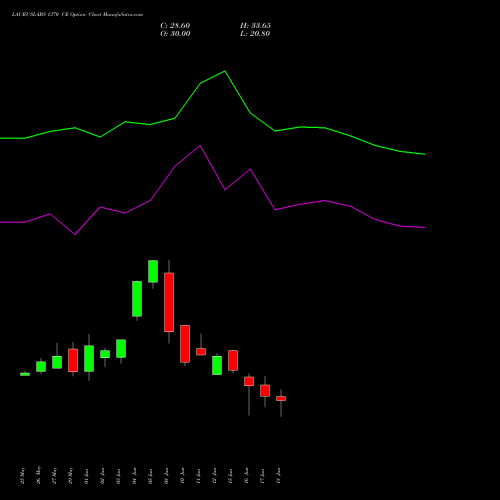Viewport: 500px width, 500px height.
Task: Click the small red candle above 18 Jun
Action: tap(281, 398)
